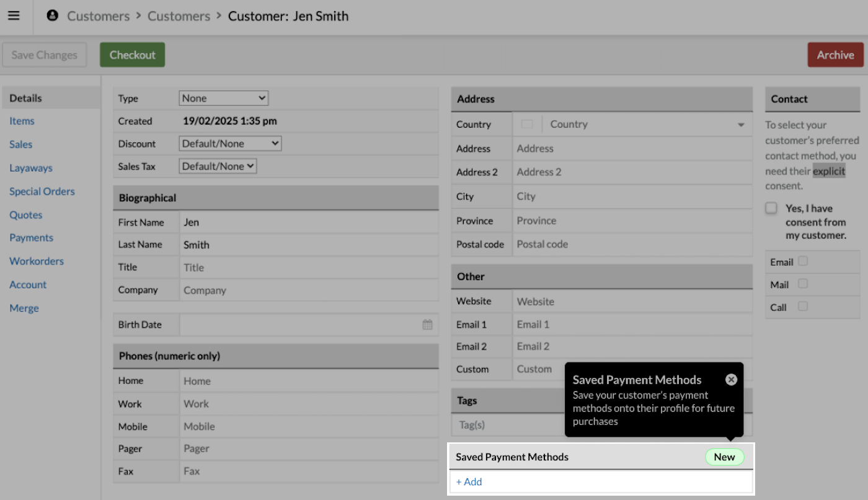Open the Sales Tax dropdown
The image size is (868, 500).
(x=218, y=166)
